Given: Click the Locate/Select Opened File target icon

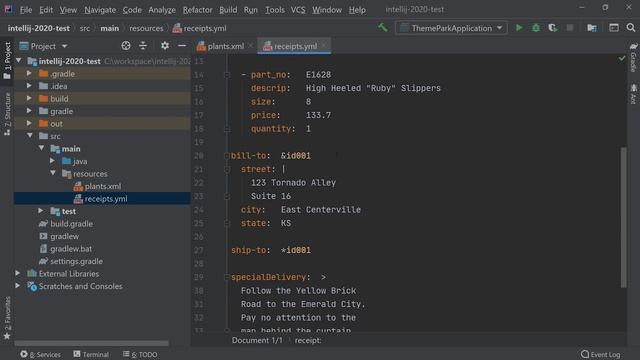Looking at the screenshot, I should click(126, 46).
